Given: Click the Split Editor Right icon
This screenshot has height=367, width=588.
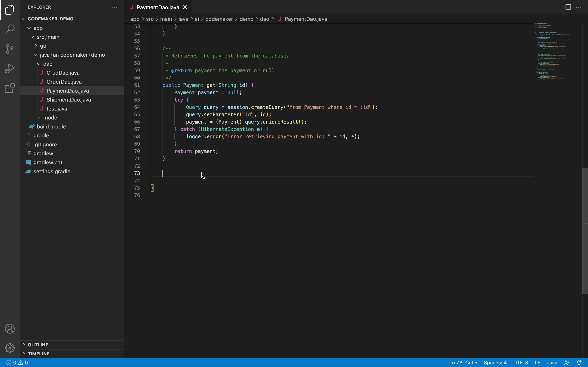Looking at the screenshot, I should tap(568, 7).
